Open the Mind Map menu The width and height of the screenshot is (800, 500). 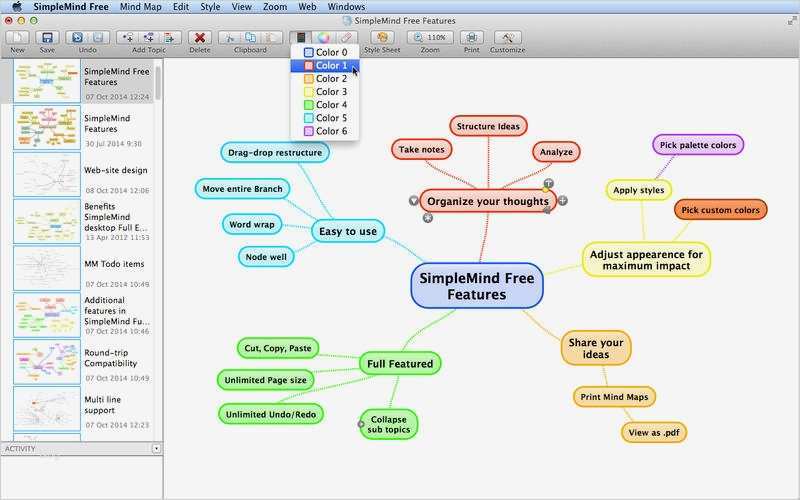[140, 7]
